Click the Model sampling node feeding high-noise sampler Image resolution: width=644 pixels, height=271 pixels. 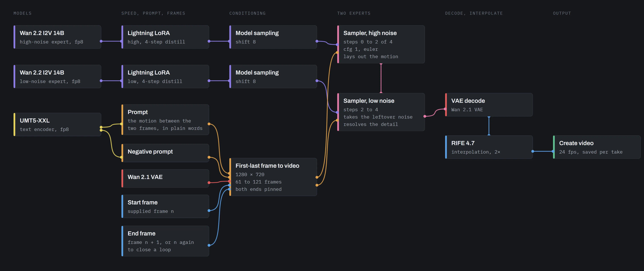coord(273,37)
